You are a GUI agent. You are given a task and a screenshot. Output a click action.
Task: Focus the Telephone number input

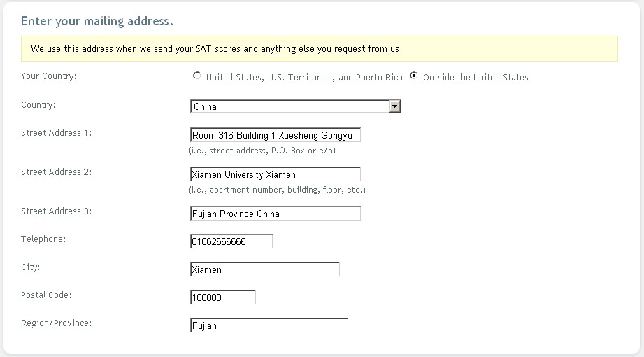click(x=231, y=241)
